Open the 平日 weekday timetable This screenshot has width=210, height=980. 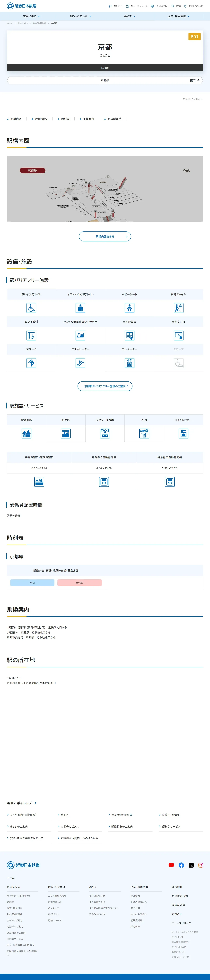pyautogui.click(x=32, y=583)
